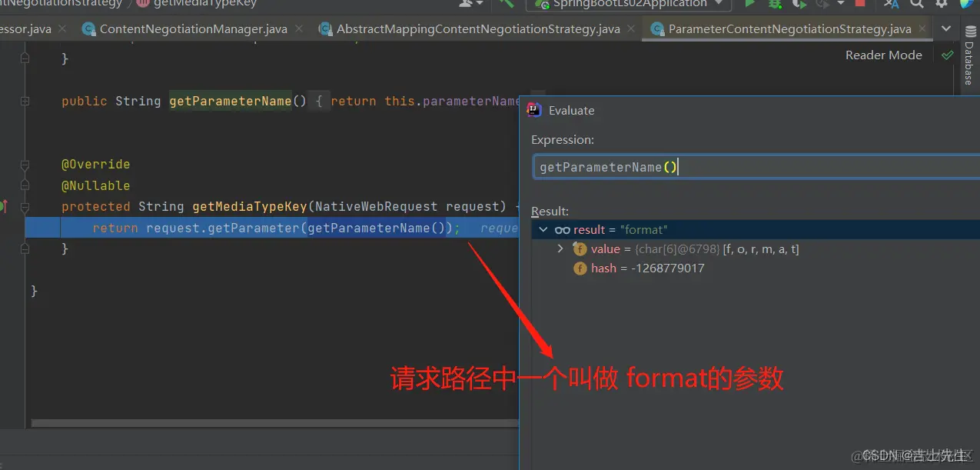This screenshot has width=980, height=470.
Task: Open the Database tool window
Action: [969, 54]
